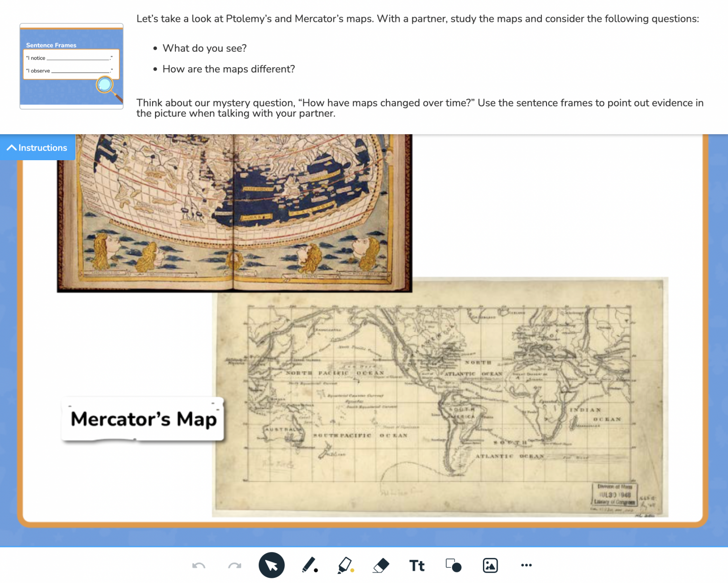Select the pen drawing tool
The image size is (728, 583).
click(308, 565)
